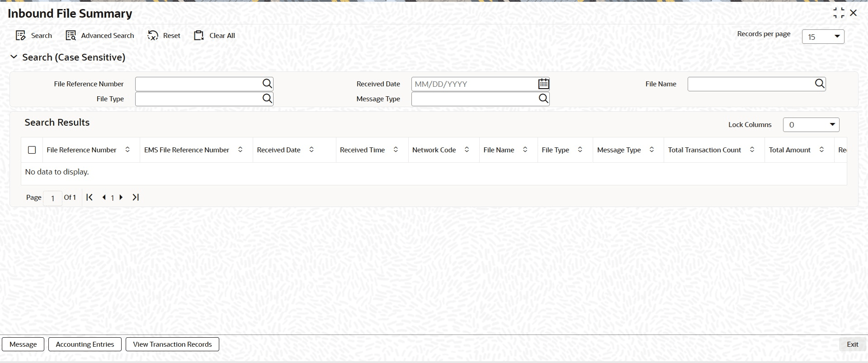Sort by Total Amount column
868x363 pixels.
pyautogui.click(x=821, y=150)
